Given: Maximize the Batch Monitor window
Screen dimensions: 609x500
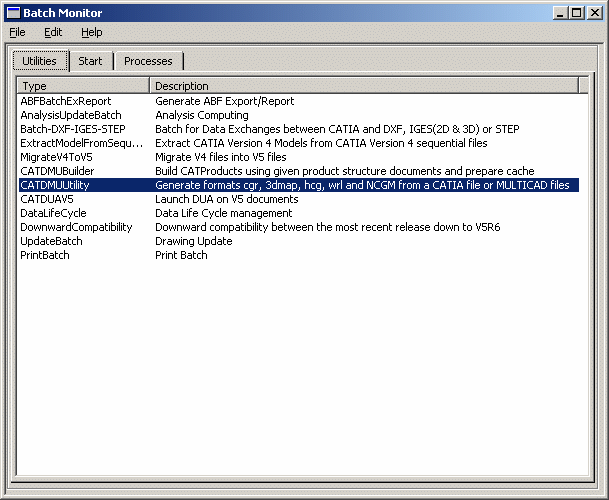Looking at the screenshot, I should [576, 13].
